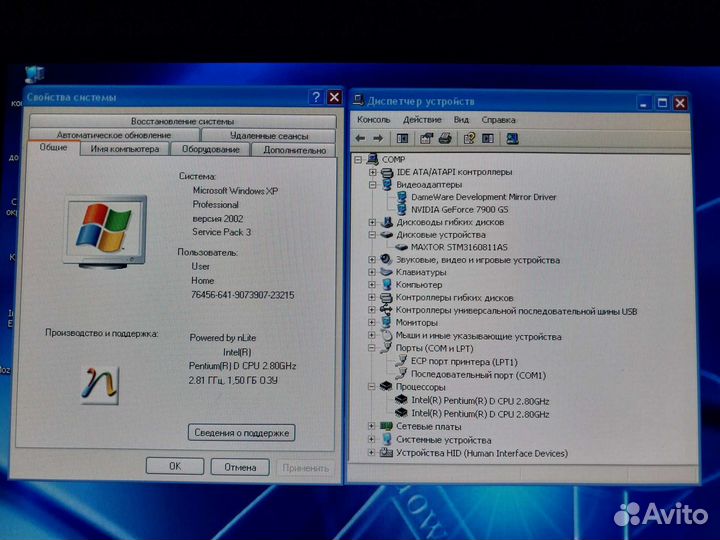This screenshot has width=720, height=540.
Task: Scan for hardware changes icon
Action: pyautogui.click(x=512, y=138)
